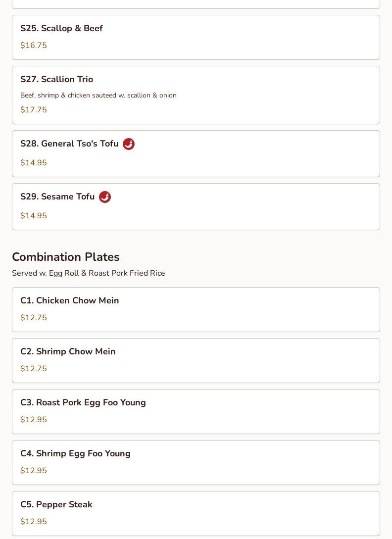The image size is (392, 539).
Task: Click $12.75 price under Chicken Chow Mein
Action: [x=34, y=318]
